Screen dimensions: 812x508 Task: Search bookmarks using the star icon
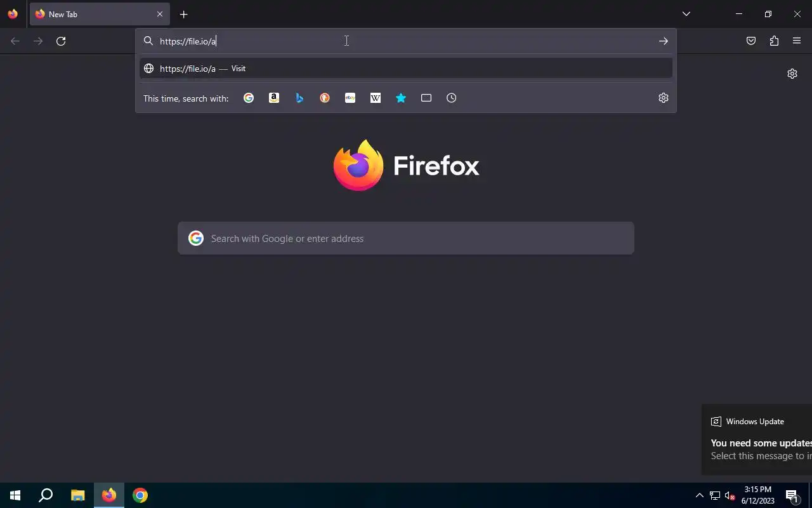click(401, 98)
